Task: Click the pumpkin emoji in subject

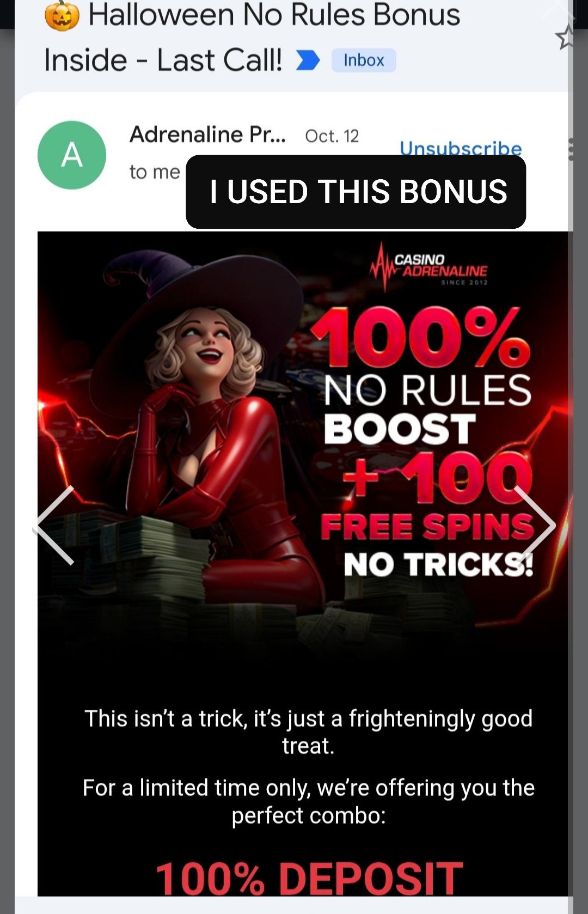Action: [62, 15]
